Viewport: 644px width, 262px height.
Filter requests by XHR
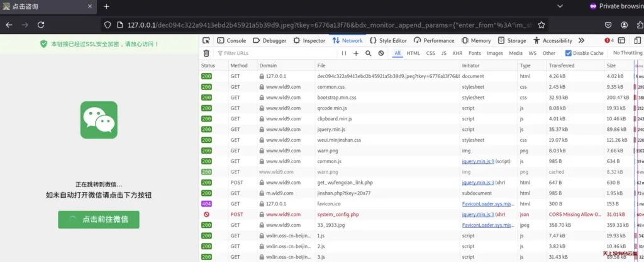tap(457, 53)
